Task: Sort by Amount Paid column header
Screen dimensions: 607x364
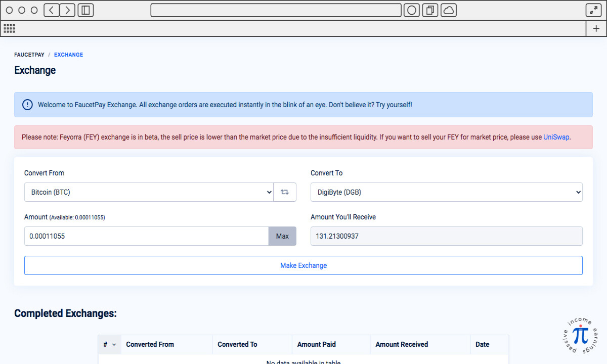Action: pyautogui.click(x=331, y=344)
